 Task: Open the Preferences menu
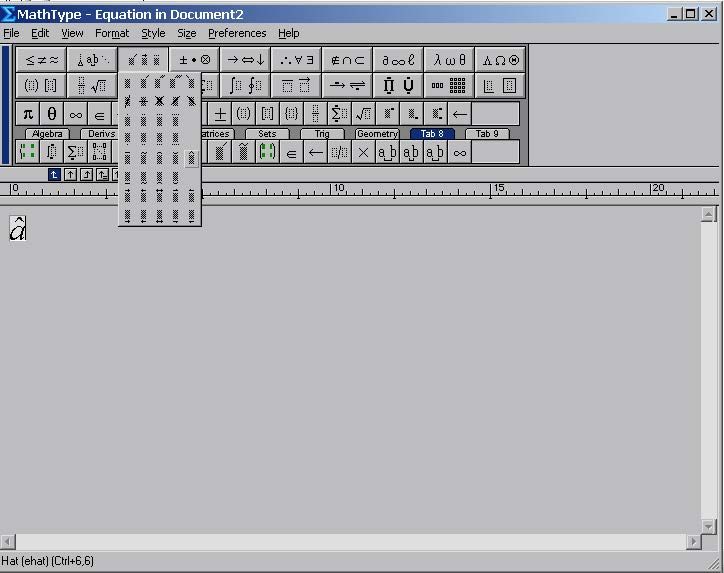pos(237,33)
